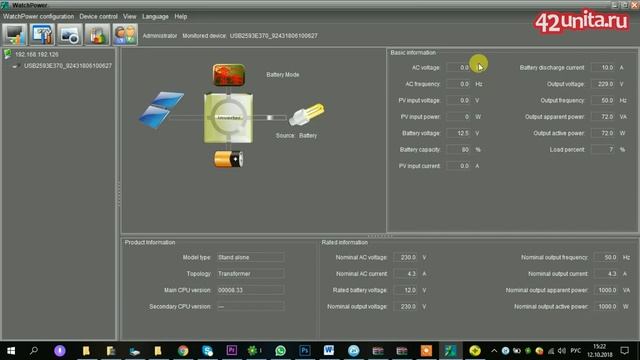Click the battery diagram icon
The image size is (640, 360).
(229, 159)
